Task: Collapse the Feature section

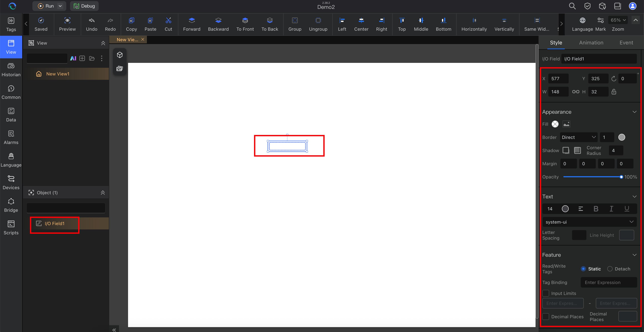Action: click(x=635, y=255)
